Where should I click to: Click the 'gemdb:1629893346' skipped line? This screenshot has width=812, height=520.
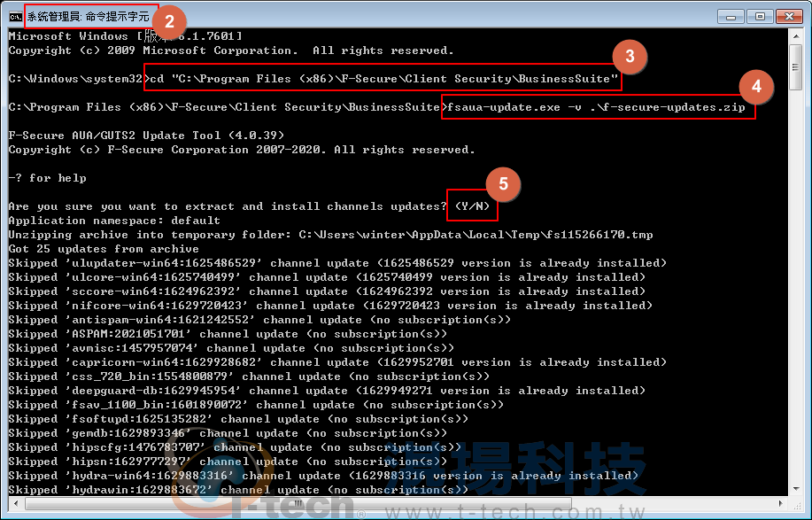(x=228, y=433)
